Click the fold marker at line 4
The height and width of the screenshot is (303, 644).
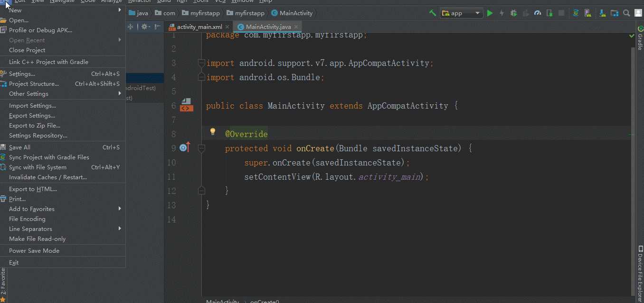click(202, 77)
